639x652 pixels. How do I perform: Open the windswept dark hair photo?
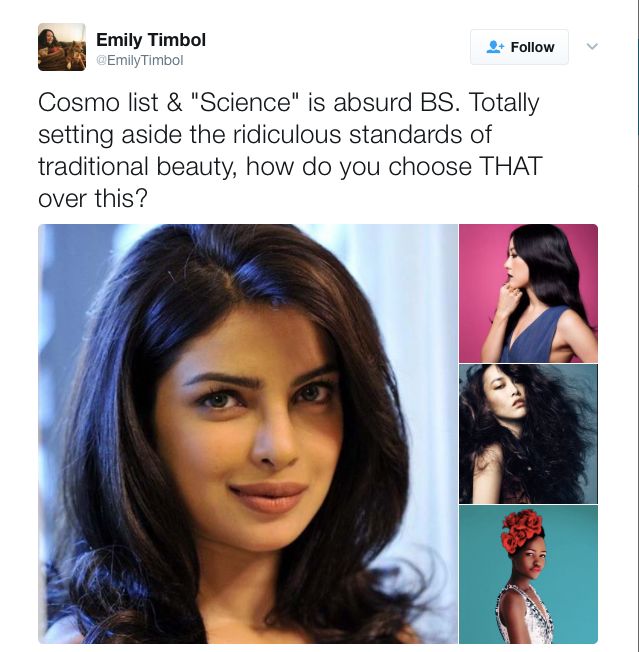click(x=528, y=434)
